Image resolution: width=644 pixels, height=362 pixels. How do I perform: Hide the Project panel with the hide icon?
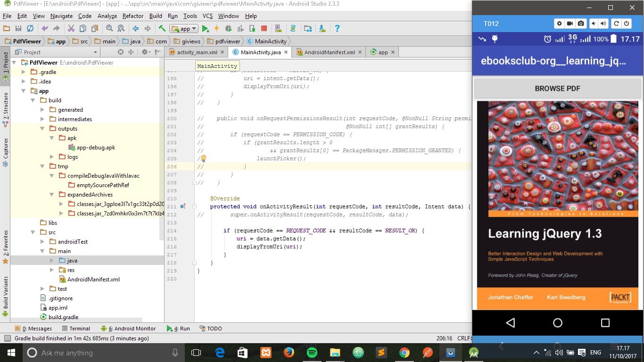click(x=157, y=52)
